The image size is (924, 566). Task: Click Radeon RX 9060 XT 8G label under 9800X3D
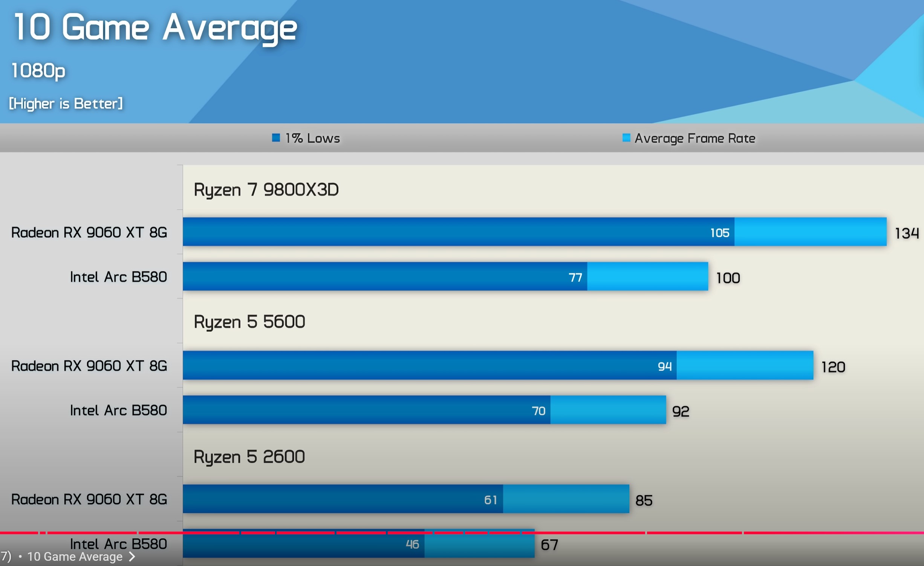coord(89,232)
